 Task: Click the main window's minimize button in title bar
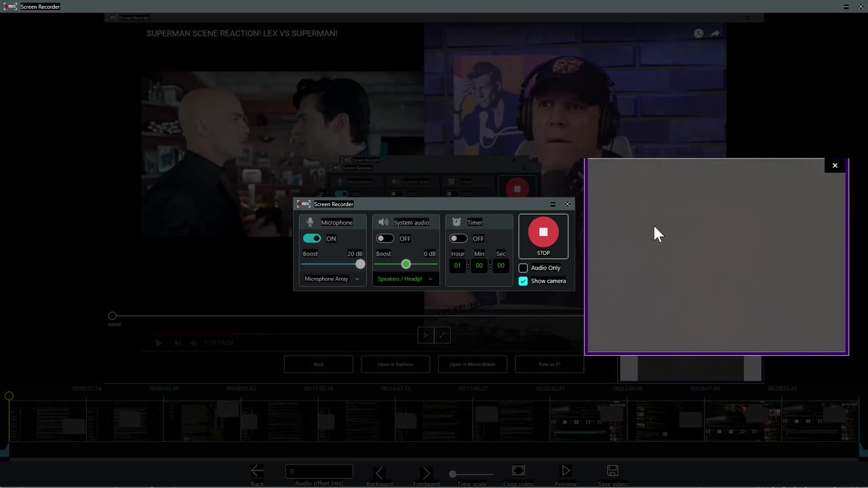(846, 6)
